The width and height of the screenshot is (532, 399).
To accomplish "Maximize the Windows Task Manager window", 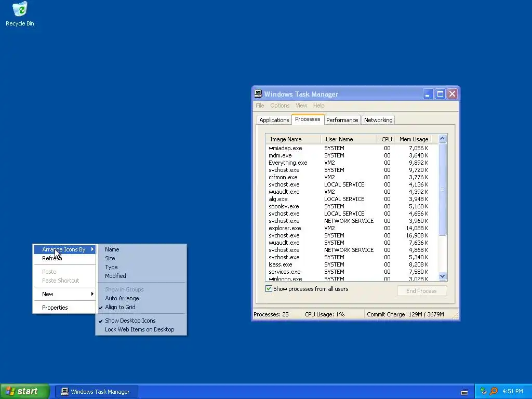I will pyautogui.click(x=440, y=94).
